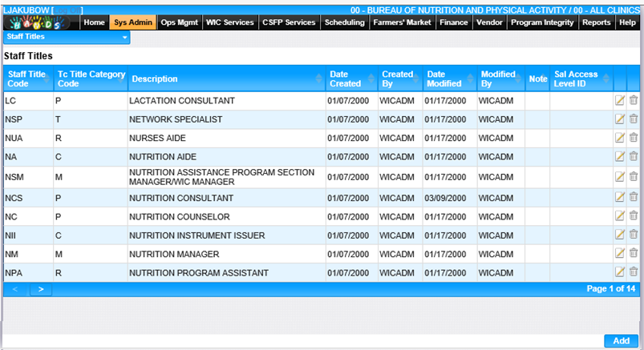Open the Finance menu
644x350 pixels.
click(x=454, y=22)
